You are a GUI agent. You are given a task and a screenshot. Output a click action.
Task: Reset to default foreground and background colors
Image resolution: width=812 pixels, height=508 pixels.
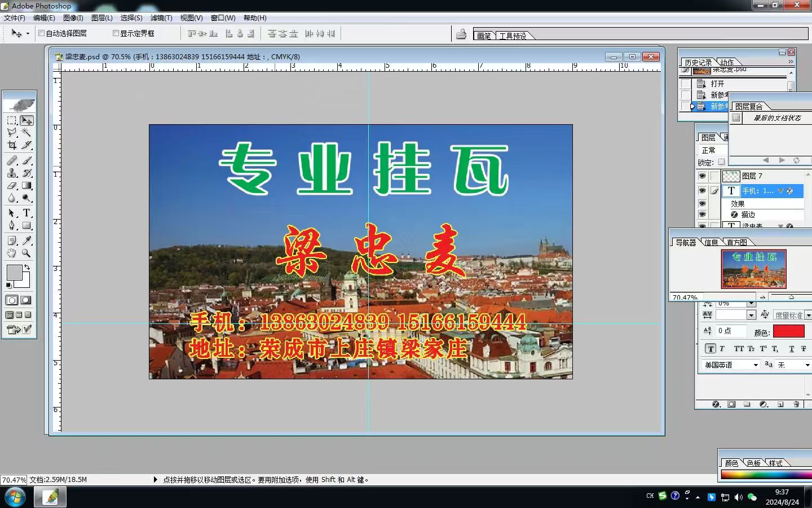(x=8, y=286)
